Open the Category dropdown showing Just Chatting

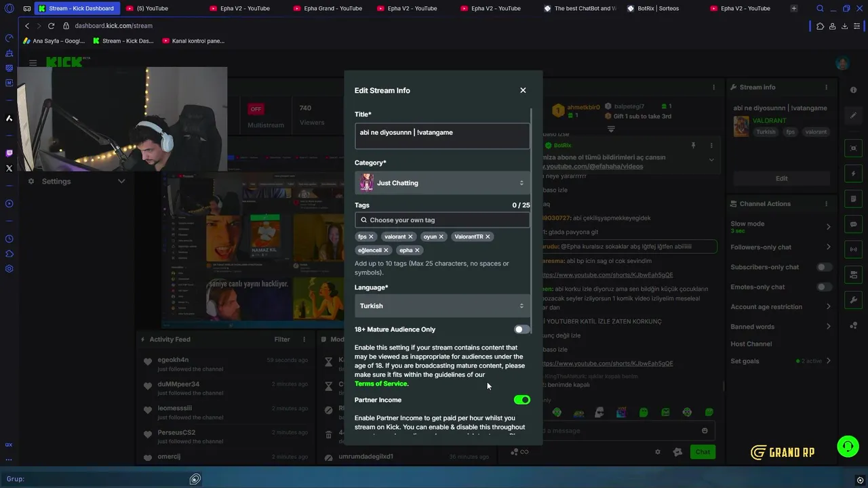tap(441, 183)
